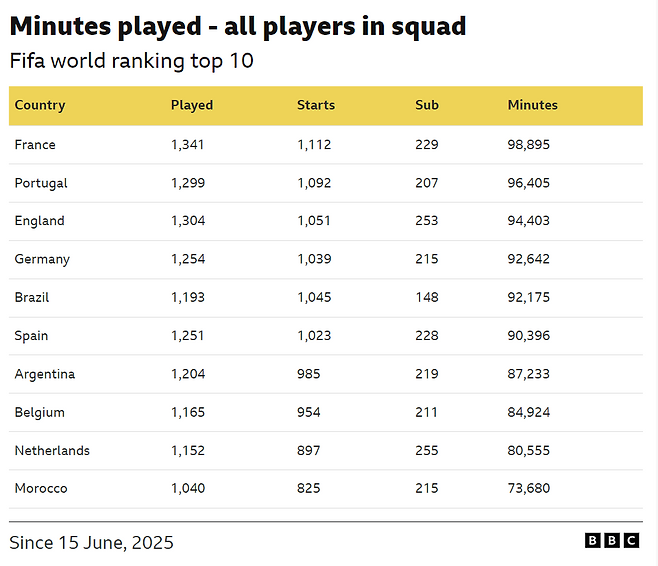Image resolution: width=658 pixels, height=566 pixels.
Task: Select the Country column header
Action: pos(40,105)
